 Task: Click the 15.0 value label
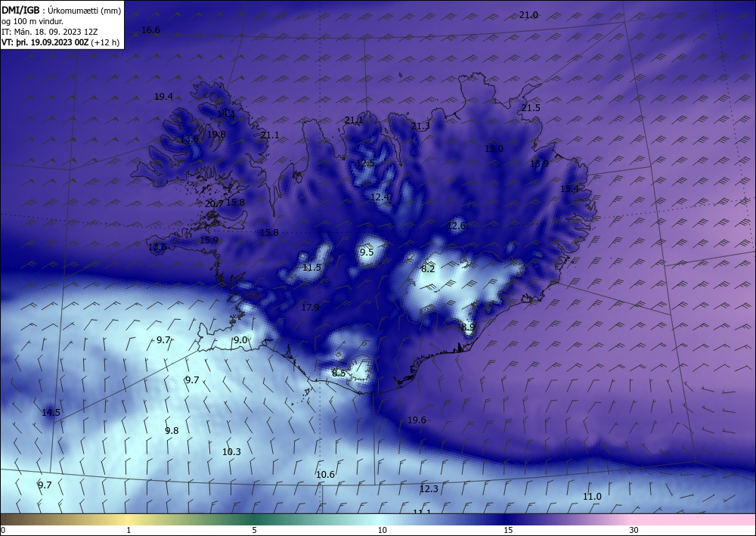click(494, 149)
